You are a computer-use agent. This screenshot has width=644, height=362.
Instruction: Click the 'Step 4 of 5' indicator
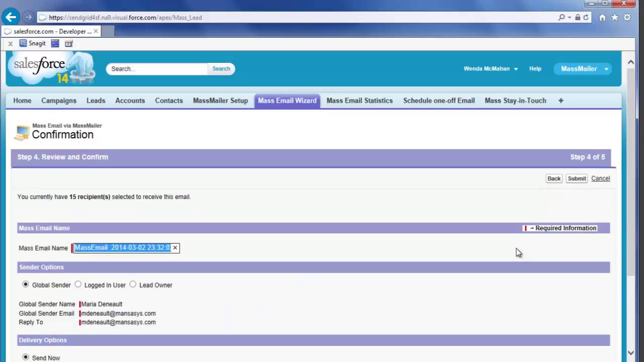[x=588, y=157]
